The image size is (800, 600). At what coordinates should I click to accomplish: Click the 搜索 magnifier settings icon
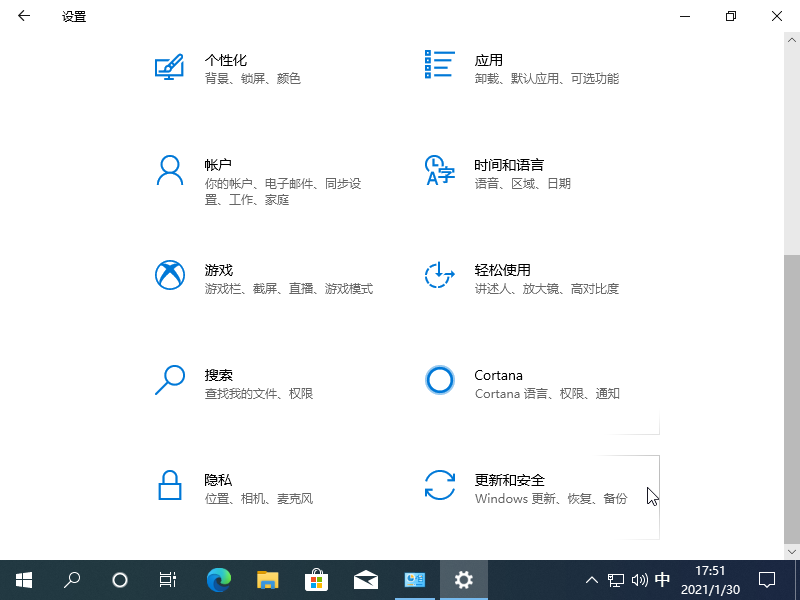coord(169,380)
